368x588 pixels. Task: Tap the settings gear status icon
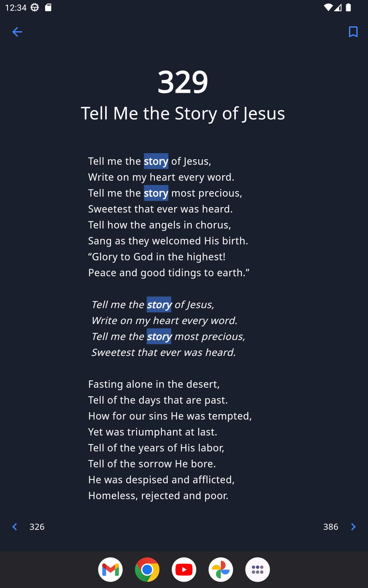pos(35,7)
